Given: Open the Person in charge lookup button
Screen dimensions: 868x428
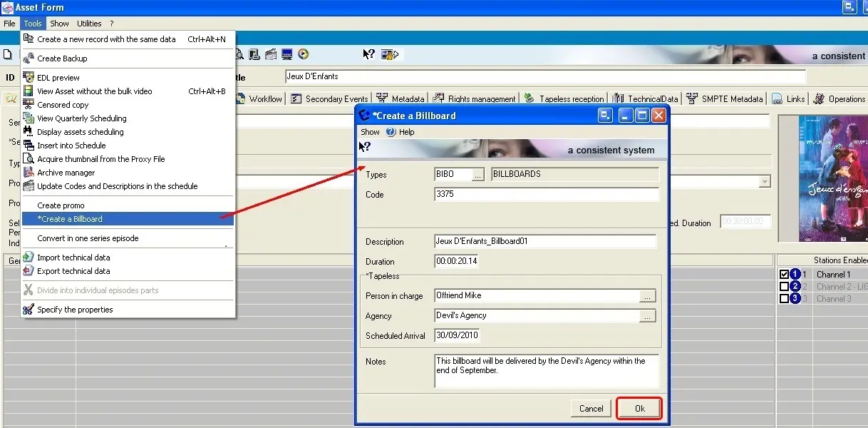Looking at the screenshot, I should 647,296.
